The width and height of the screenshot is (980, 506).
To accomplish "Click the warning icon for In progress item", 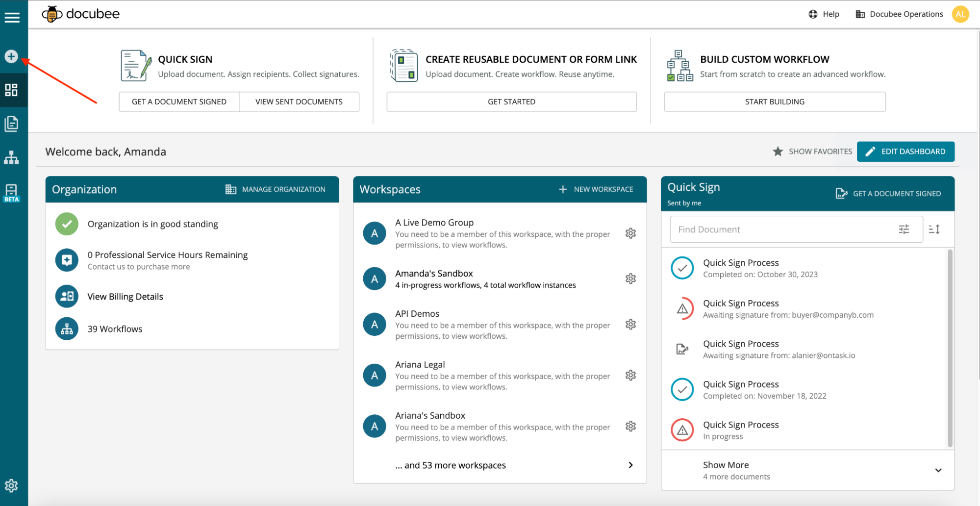I will [682, 430].
